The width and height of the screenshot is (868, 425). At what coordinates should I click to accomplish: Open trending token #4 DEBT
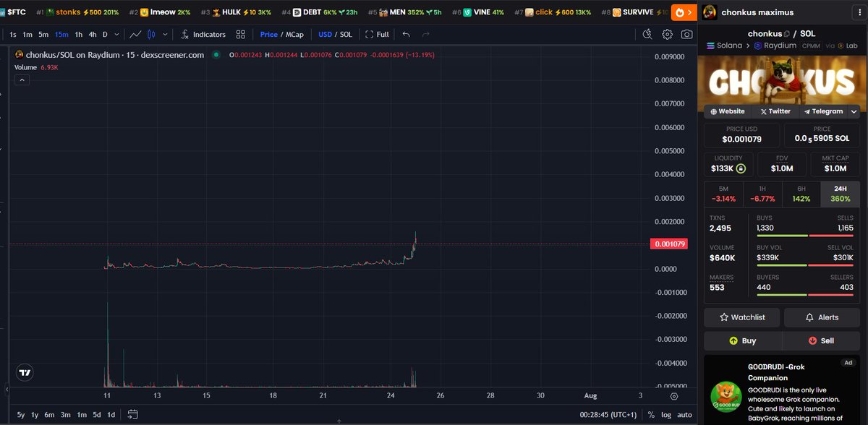(x=320, y=12)
